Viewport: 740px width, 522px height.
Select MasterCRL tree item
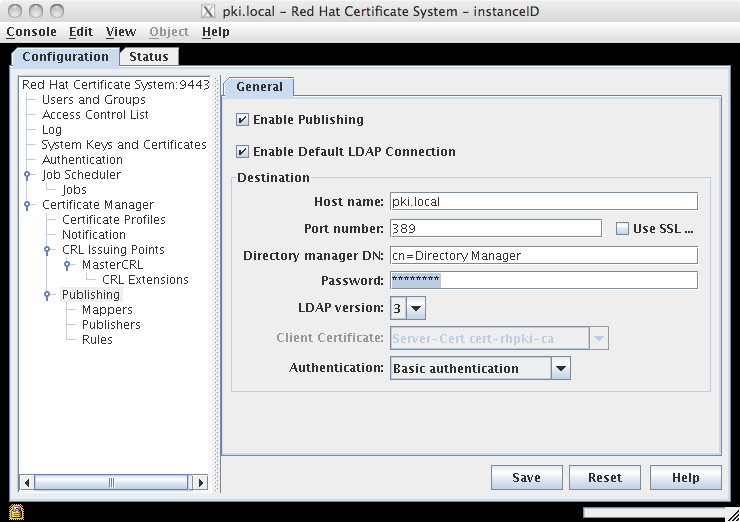(112, 265)
